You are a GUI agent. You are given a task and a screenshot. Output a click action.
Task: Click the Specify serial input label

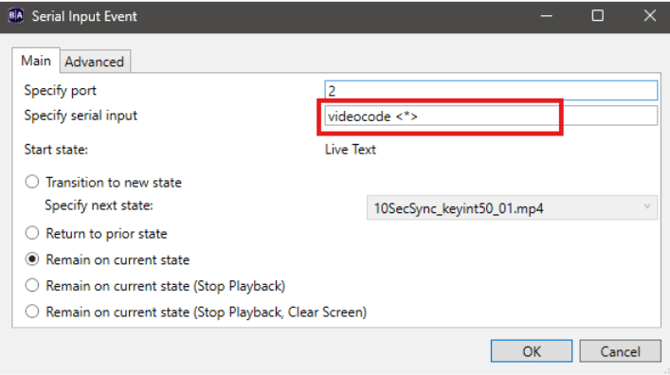[81, 115]
